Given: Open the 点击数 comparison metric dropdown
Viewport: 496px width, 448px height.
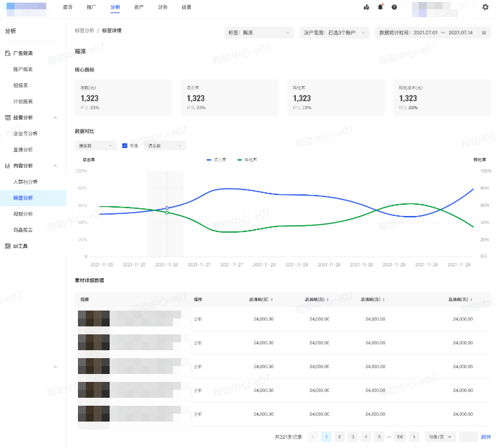Looking at the screenshot, I should coord(164,145).
